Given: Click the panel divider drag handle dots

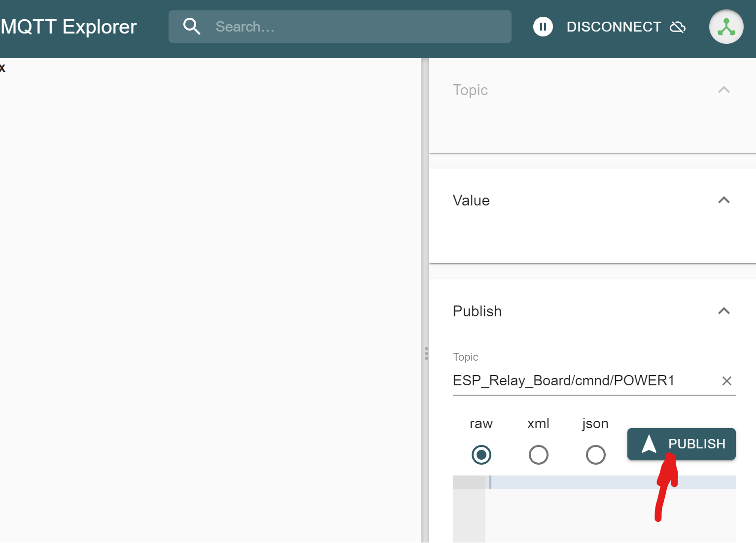Looking at the screenshot, I should (426, 353).
